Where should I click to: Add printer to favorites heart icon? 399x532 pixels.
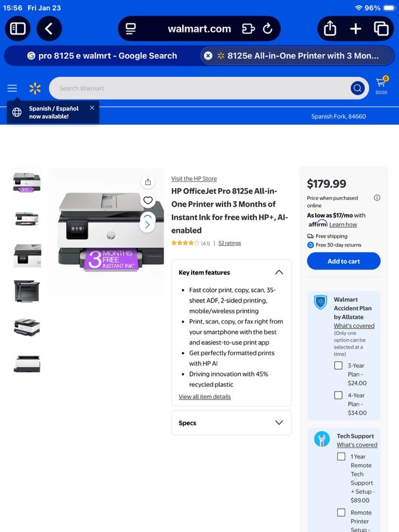click(x=148, y=200)
